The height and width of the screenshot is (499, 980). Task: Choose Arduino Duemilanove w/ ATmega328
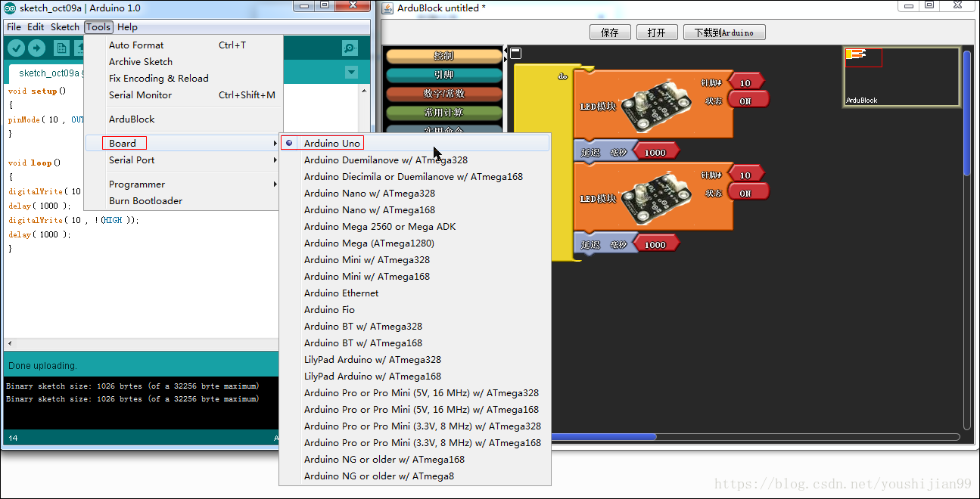click(415, 160)
